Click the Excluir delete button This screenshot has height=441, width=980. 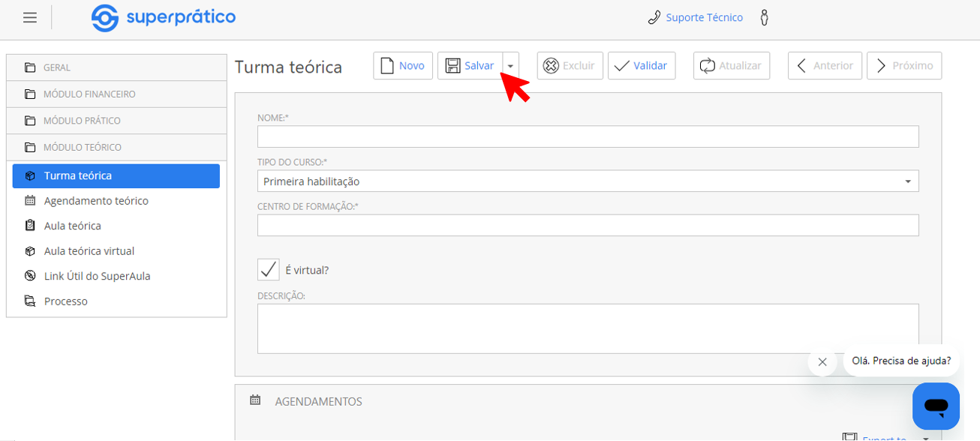pyautogui.click(x=570, y=66)
